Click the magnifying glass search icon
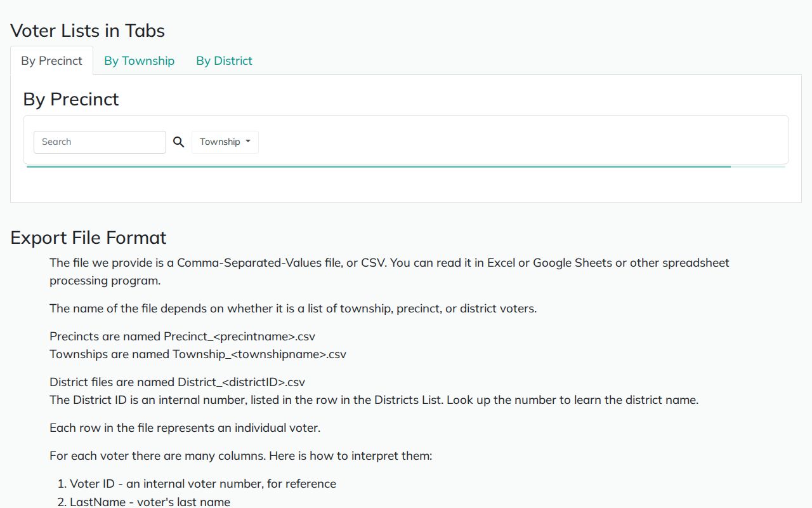This screenshot has height=508, width=812. tap(179, 142)
